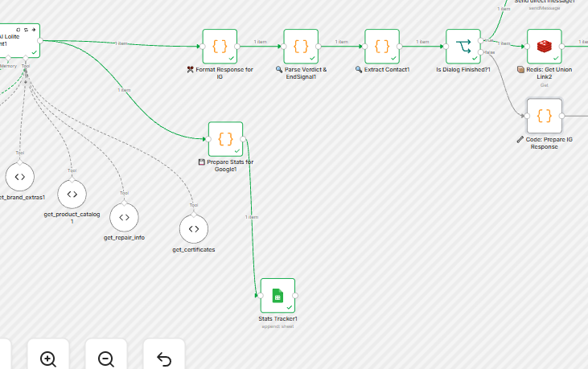588x369 pixels.
Task: Click the output handle of Redis: Get Union Link2
Action: (561, 47)
